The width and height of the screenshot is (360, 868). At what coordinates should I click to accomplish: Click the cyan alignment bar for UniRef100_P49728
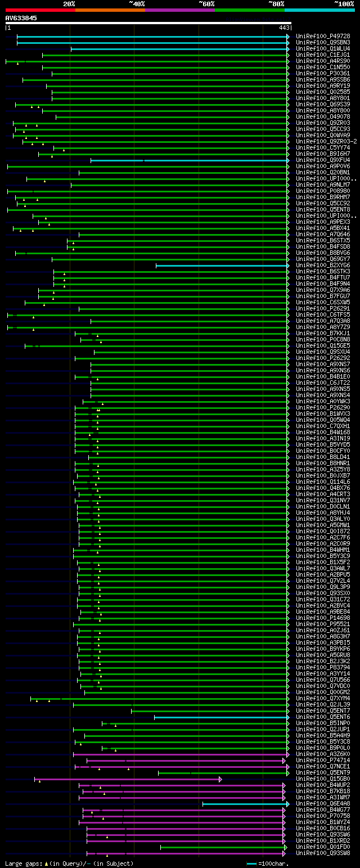tap(153, 37)
